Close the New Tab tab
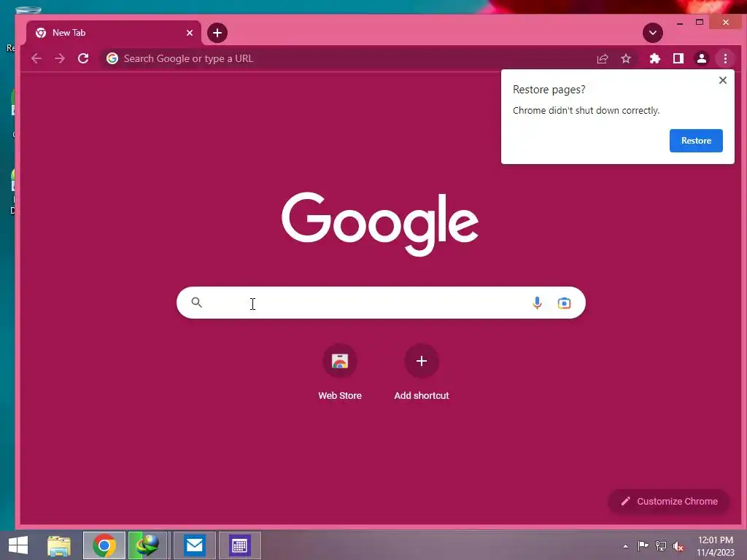Image resolution: width=747 pixels, height=560 pixels. click(190, 33)
